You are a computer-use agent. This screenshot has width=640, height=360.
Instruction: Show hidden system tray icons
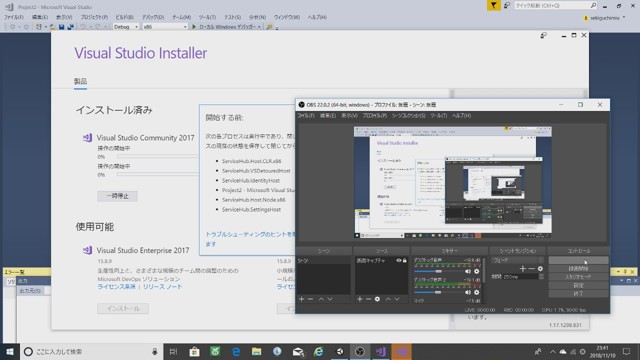point(553,351)
